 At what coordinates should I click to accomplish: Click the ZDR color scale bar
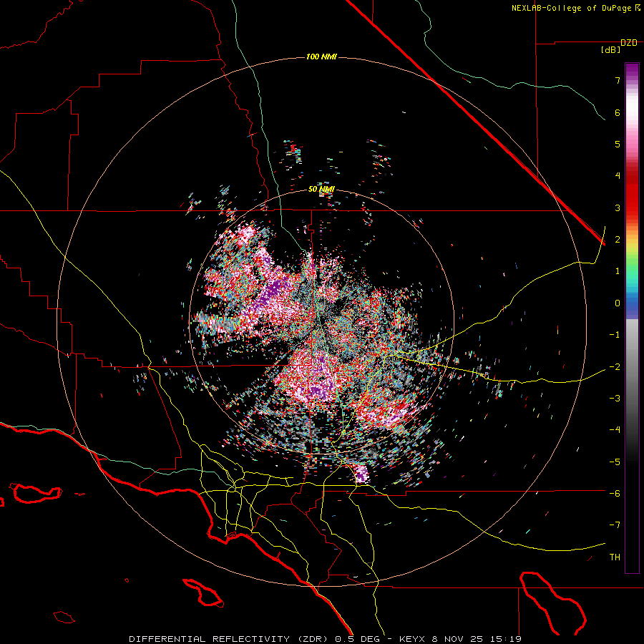632,318
